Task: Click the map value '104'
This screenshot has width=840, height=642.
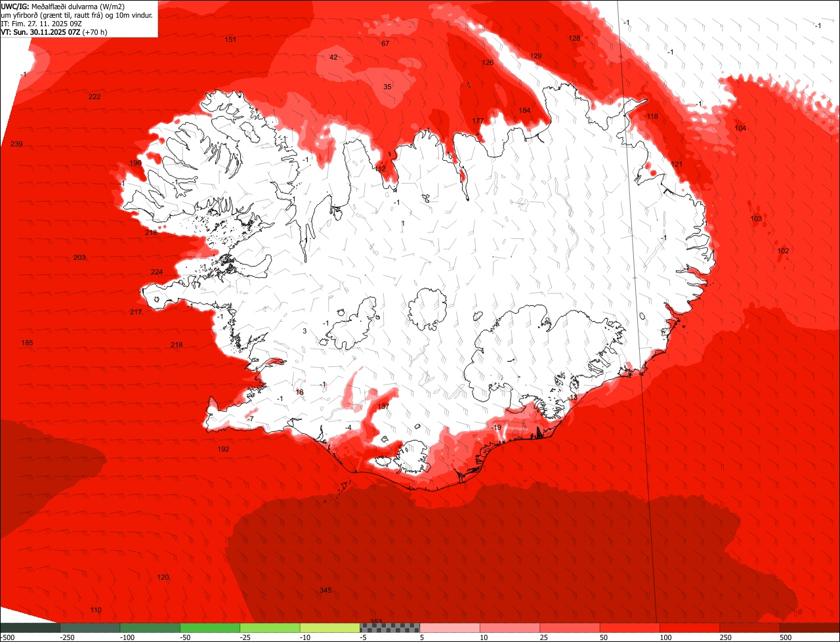Action: click(740, 128)
